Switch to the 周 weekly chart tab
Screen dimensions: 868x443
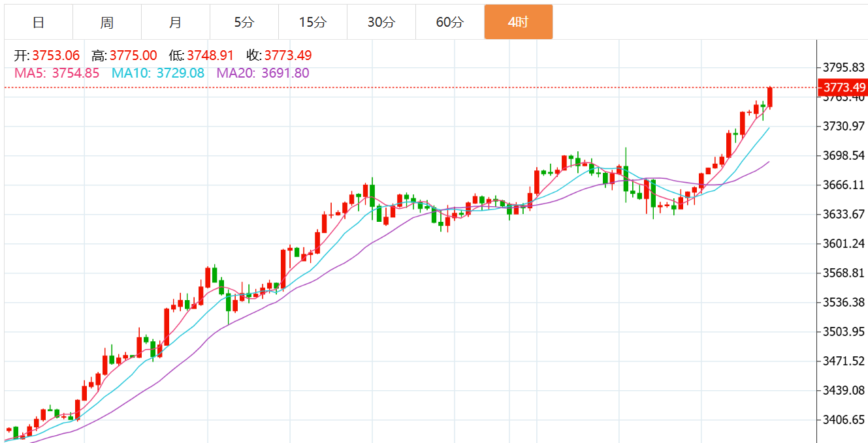[107, 22]
